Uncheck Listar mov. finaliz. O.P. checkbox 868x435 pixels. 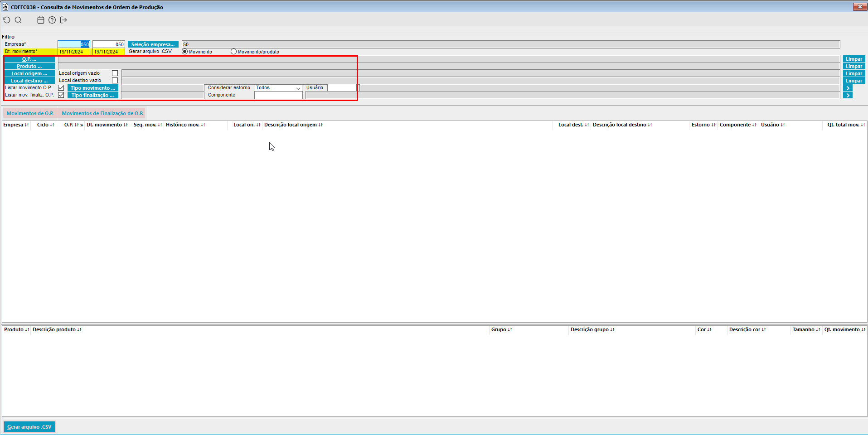click(61, 95)
